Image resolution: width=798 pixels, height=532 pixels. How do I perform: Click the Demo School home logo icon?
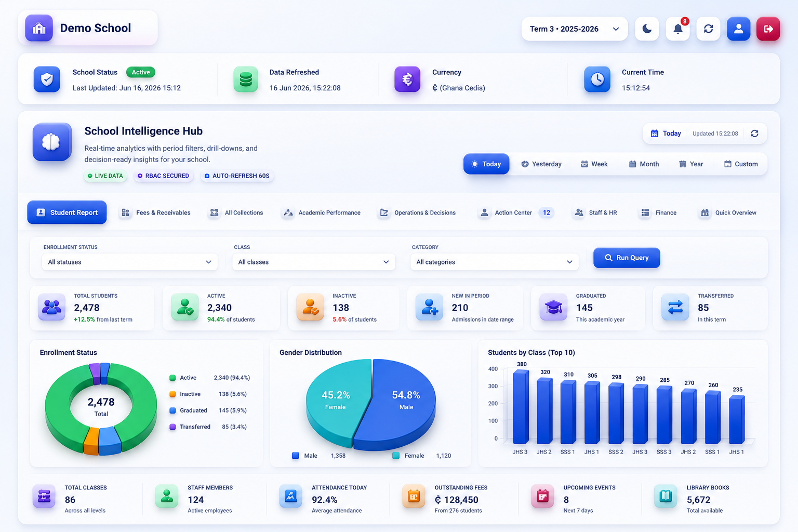(x=39, y=28)
